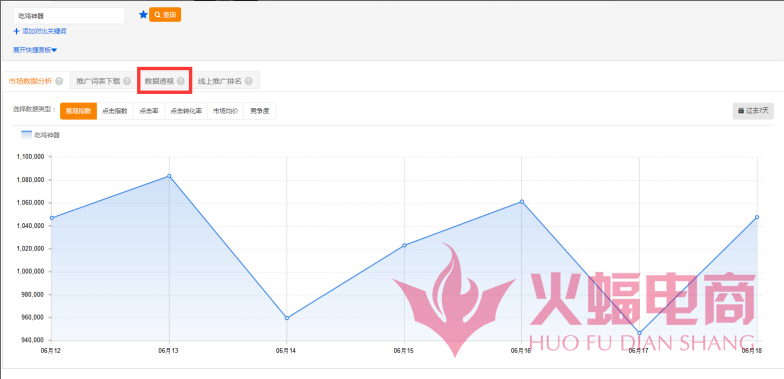
Task: Open the 过去7天 date range dropdown
Action: (x=753, y=111)
